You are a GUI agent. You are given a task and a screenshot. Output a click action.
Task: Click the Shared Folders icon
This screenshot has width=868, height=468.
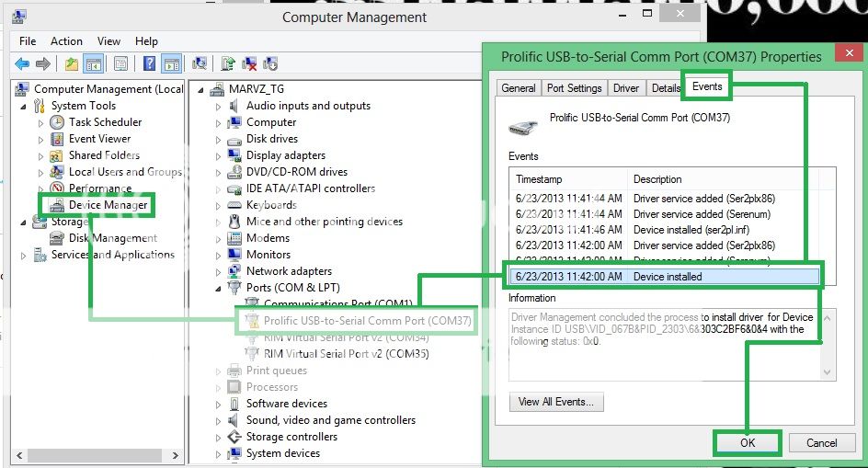tap(56, 155)
